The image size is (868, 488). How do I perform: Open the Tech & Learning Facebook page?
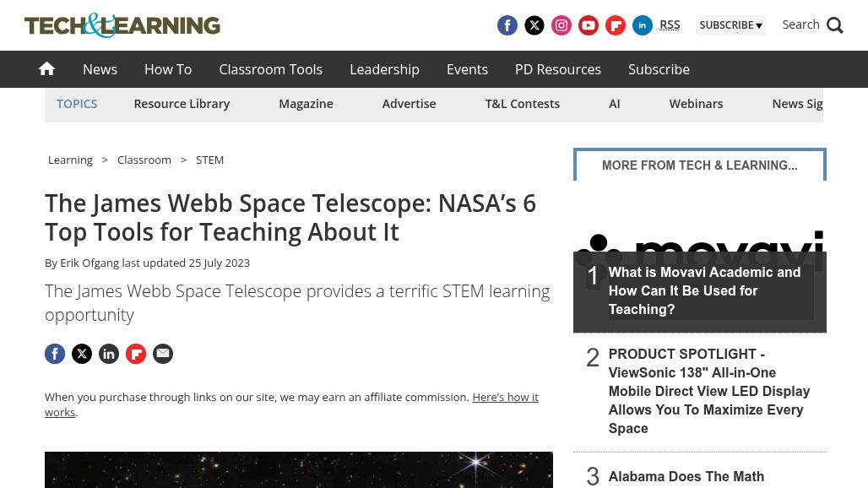[x=507, y=25]
